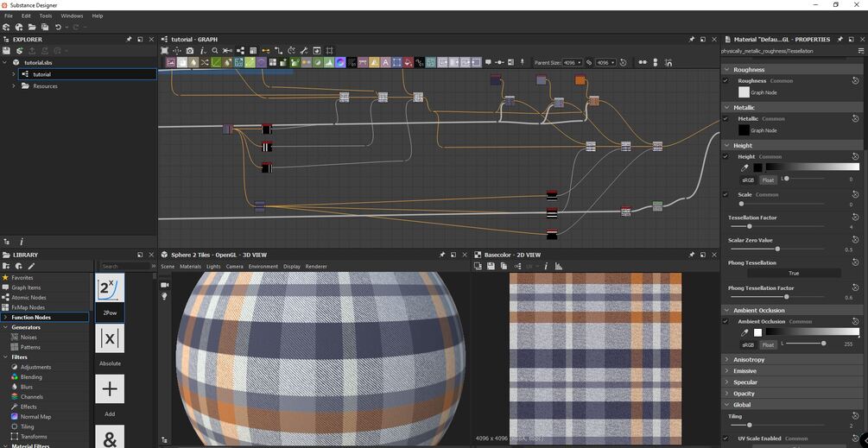Open the Tools menu
This screenshot has height=448, width=868.
46,16
